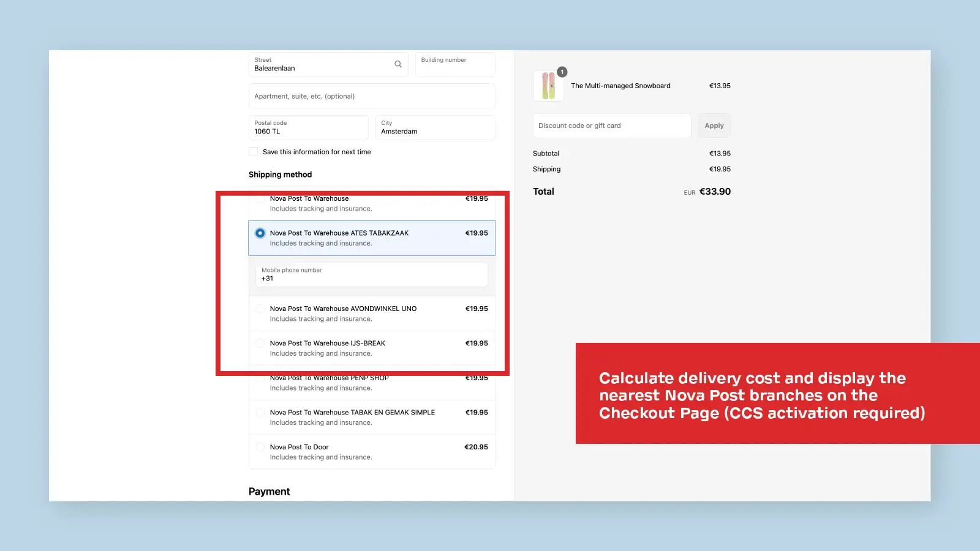Select the first Nova Post To Warehouse option
This screenshot has height=551, width=980.
260,198
